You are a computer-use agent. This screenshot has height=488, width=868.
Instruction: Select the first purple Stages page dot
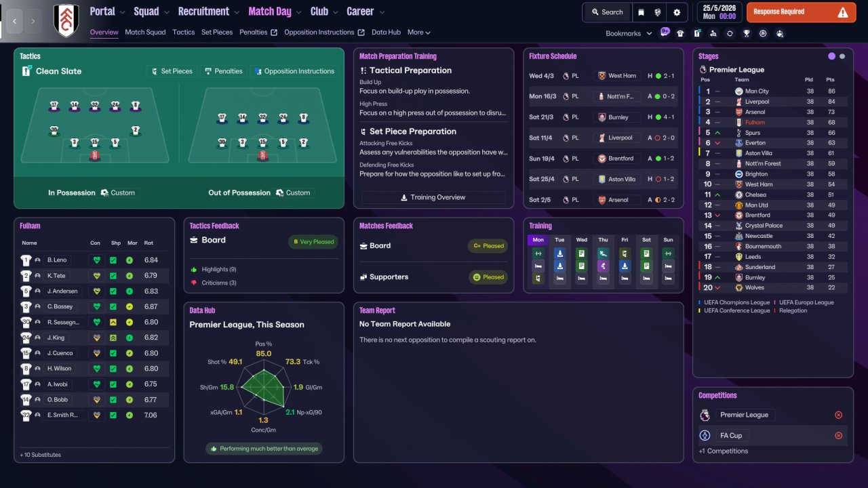point(832,56)
